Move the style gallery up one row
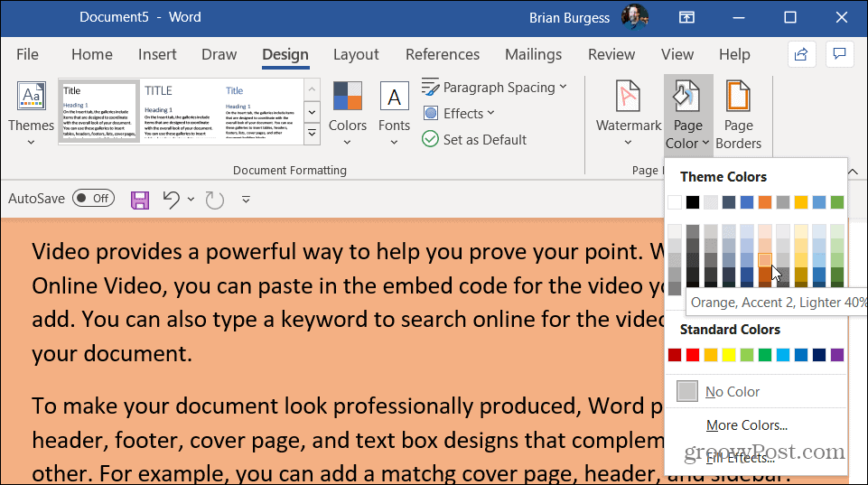 coord(313,89)
